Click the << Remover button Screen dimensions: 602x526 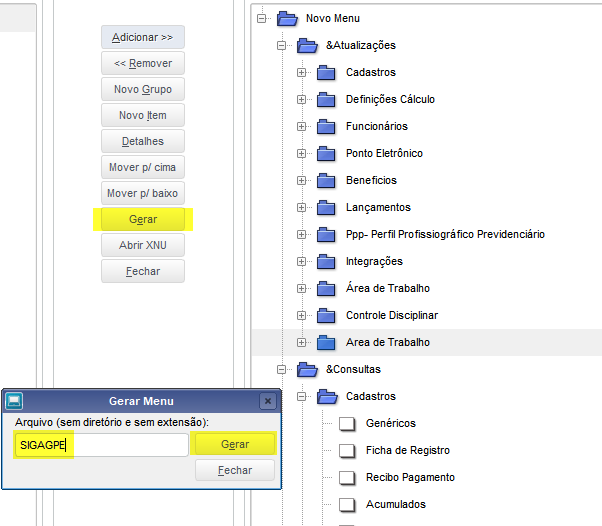[x=143, y=63]
